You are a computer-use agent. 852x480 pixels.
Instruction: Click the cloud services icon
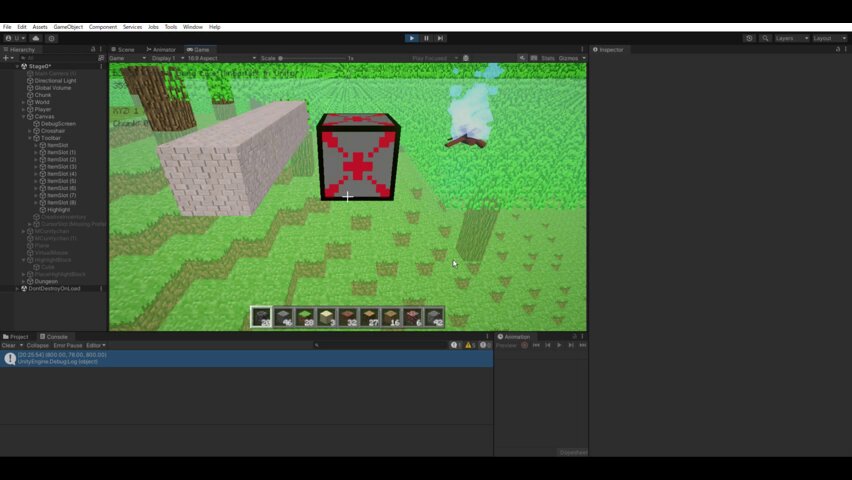36,38
